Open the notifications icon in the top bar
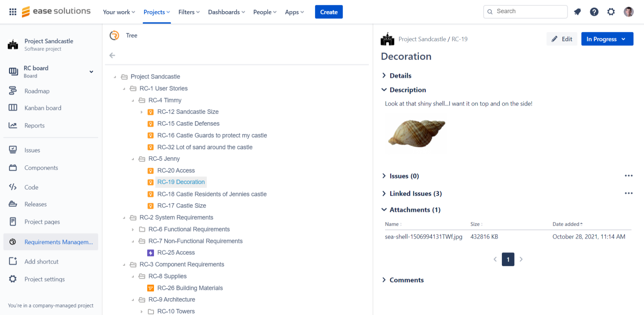 (x=577, y=12)
